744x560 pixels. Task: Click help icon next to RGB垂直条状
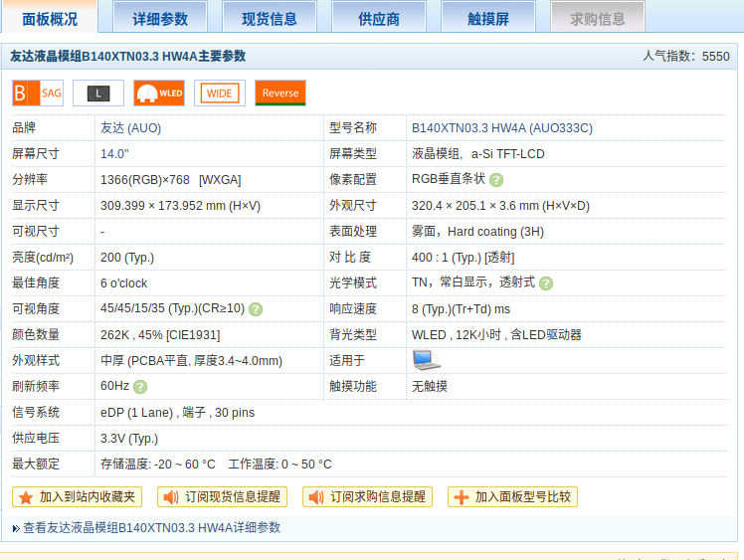(x=496, y=180)
